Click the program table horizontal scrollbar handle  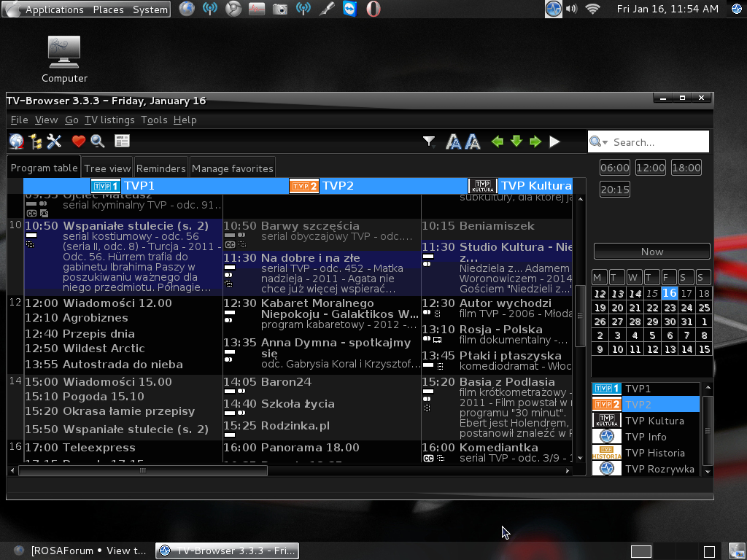(142, 470)
